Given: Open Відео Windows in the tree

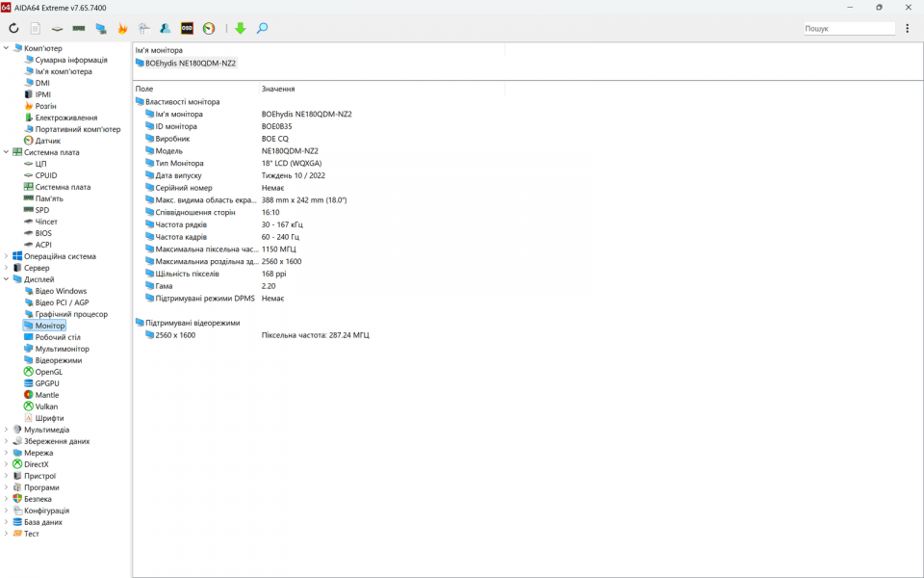Looking at the screenshot, I should click(x=61, y=291).
